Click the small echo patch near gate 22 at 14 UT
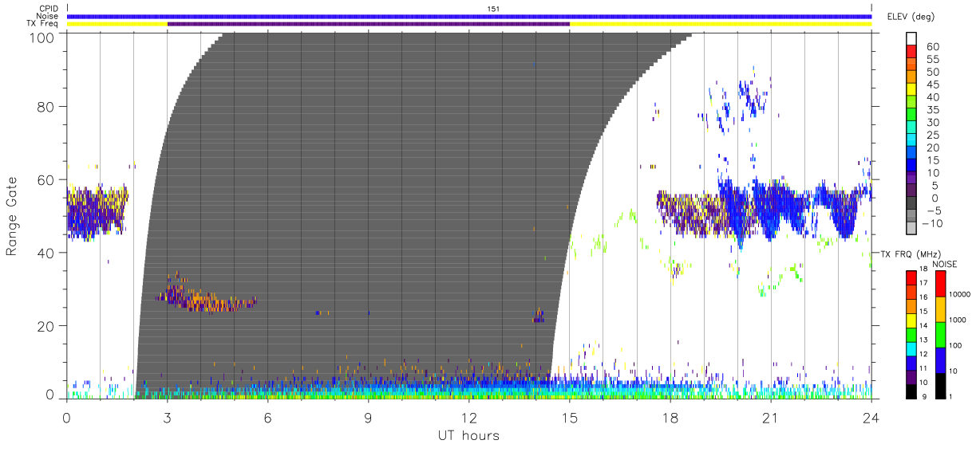 click(x=539, y=316)
